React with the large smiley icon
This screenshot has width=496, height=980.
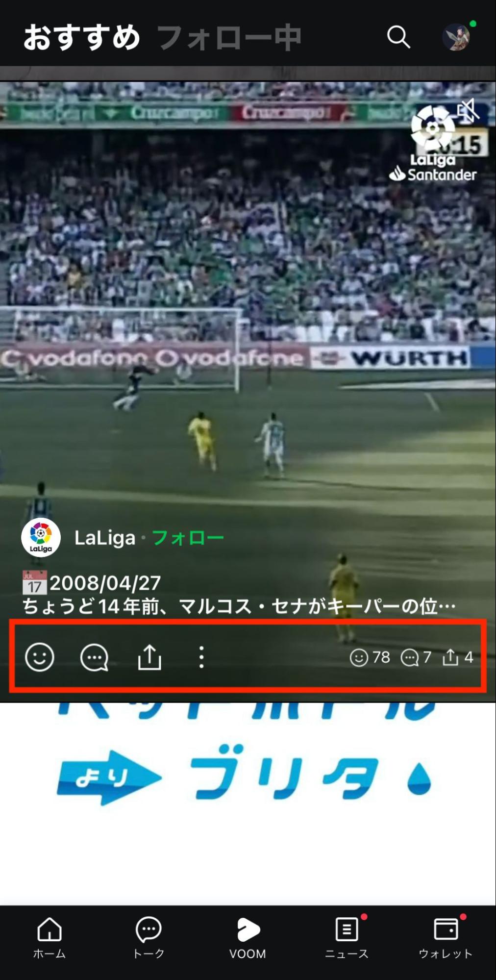[40, 657]
